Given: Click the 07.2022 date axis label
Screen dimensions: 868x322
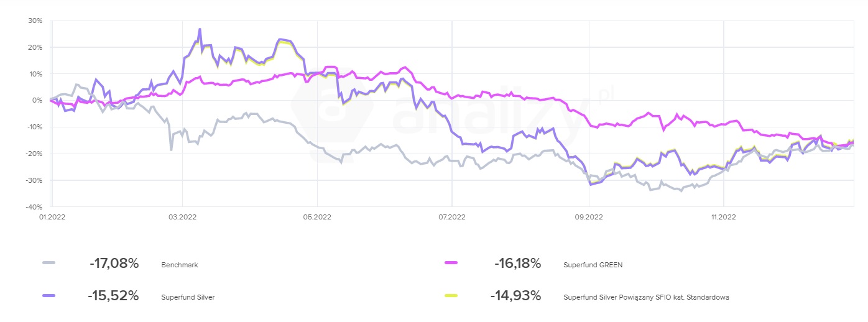Looking at the screenshot, I should (453, 217).
